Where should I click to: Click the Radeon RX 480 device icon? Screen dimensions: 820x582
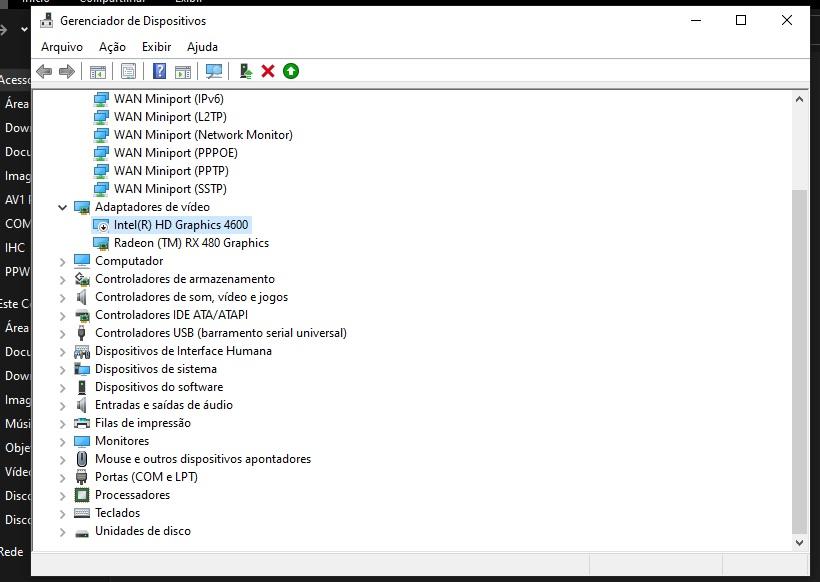point(100,243)
